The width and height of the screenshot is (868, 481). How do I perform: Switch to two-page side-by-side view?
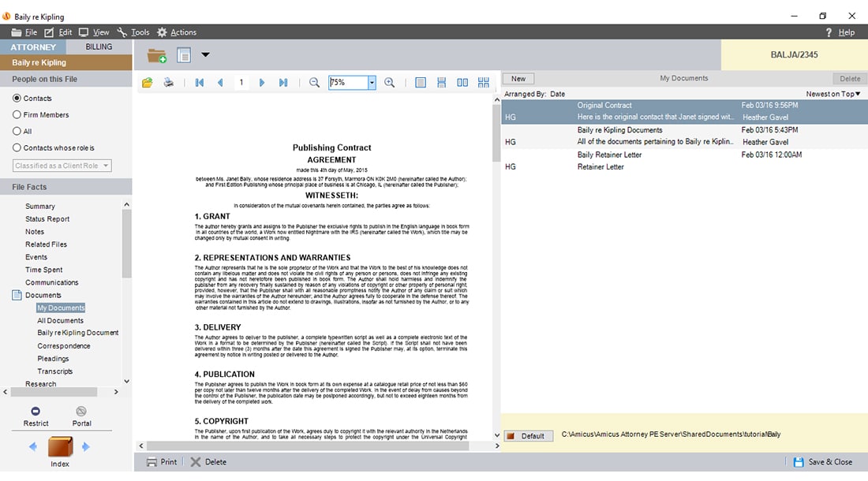pyautogui.click(x=462, y=83)
